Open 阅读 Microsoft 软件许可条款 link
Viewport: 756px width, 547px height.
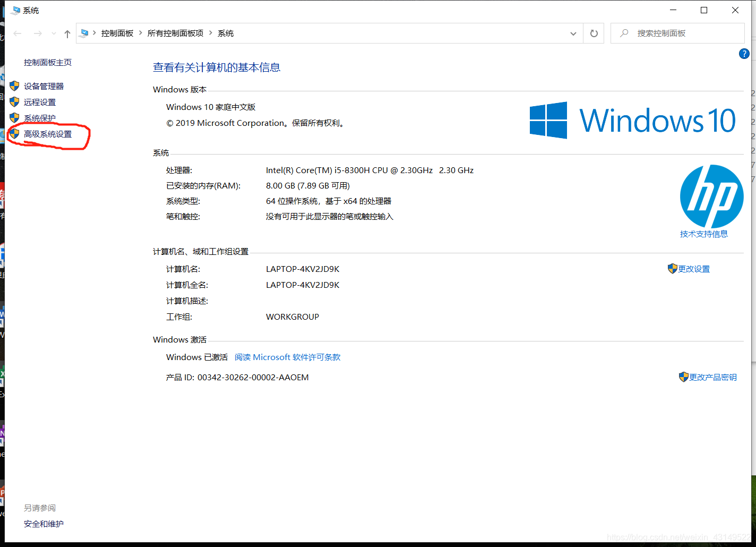(x=288, y=357)
